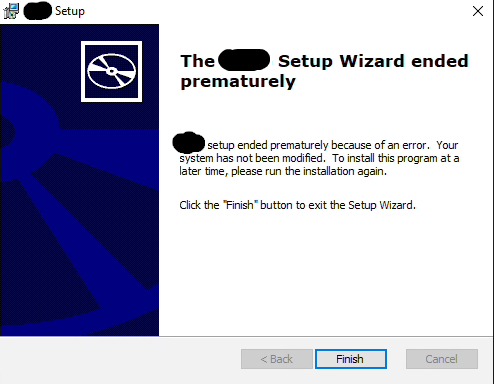Click the disabled Cancel button
This screenshot has height=384, width=494.
pyautogui.click(x=442, y=359)
